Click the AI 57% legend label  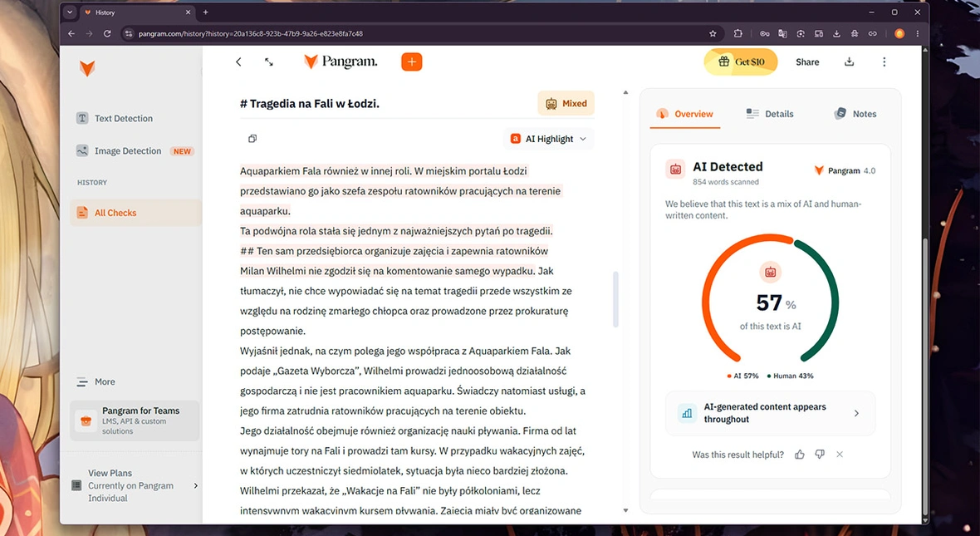(742, 376)
